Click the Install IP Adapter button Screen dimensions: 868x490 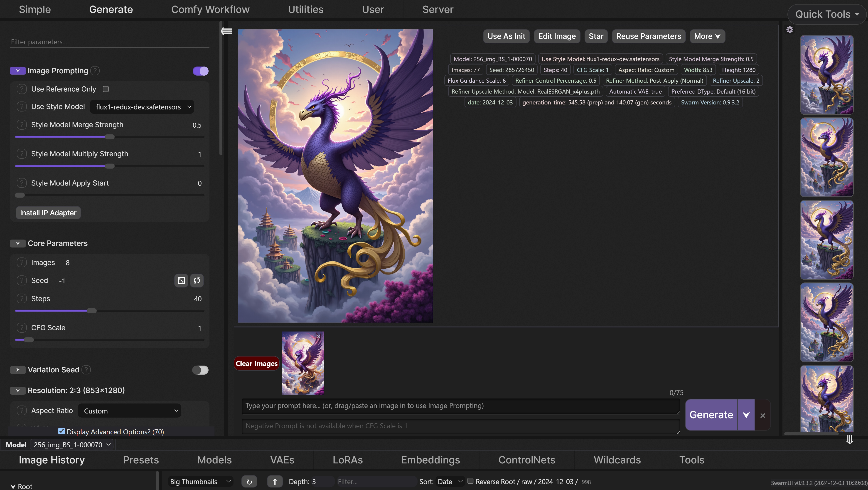(x=48, y=213)
